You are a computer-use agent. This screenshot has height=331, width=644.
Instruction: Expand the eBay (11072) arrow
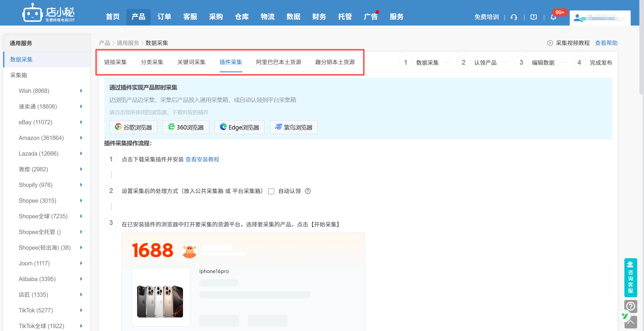pyautogui.click(x=81, y=122)
